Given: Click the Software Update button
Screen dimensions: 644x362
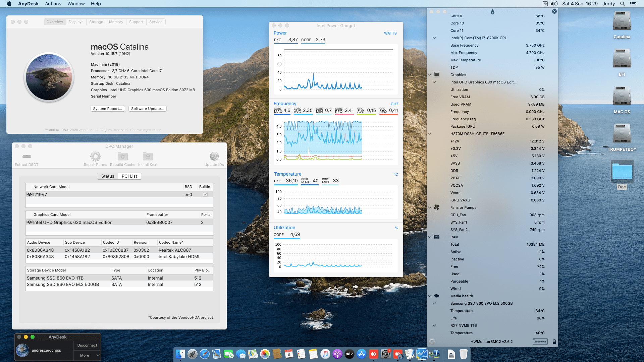Looking at the screenshot, I should [148, 109].
